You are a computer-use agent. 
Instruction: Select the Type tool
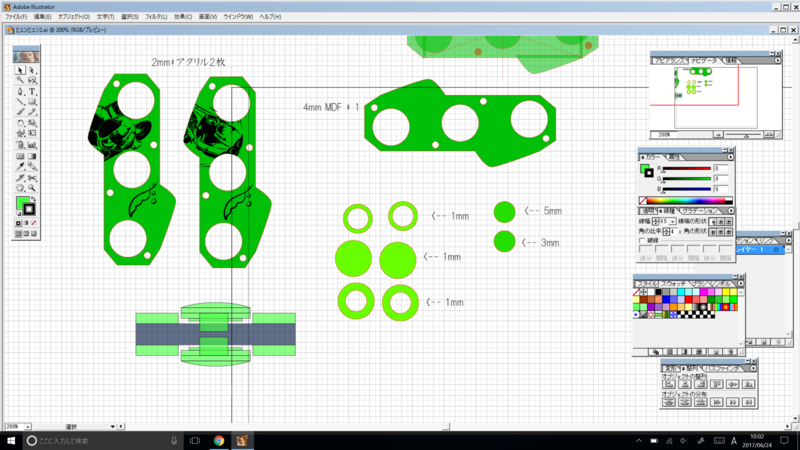click(x=32, y=91)
